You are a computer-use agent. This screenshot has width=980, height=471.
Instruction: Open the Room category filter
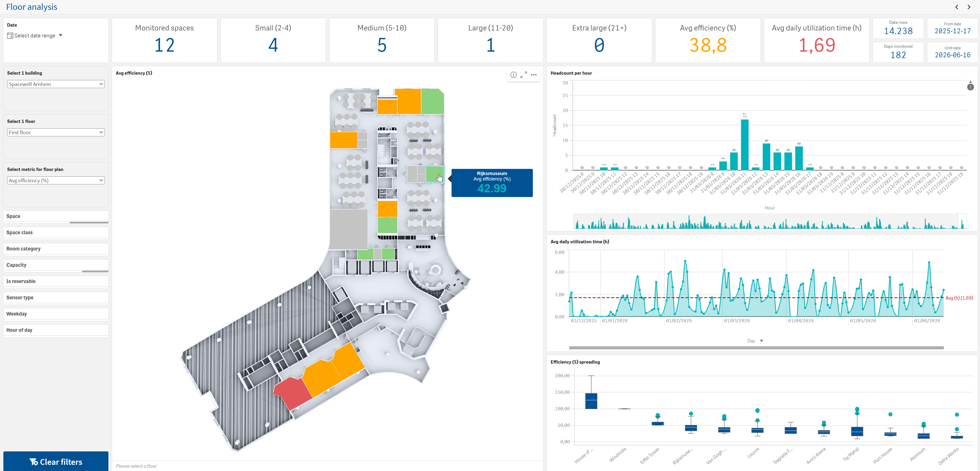[x=56, y=249]
